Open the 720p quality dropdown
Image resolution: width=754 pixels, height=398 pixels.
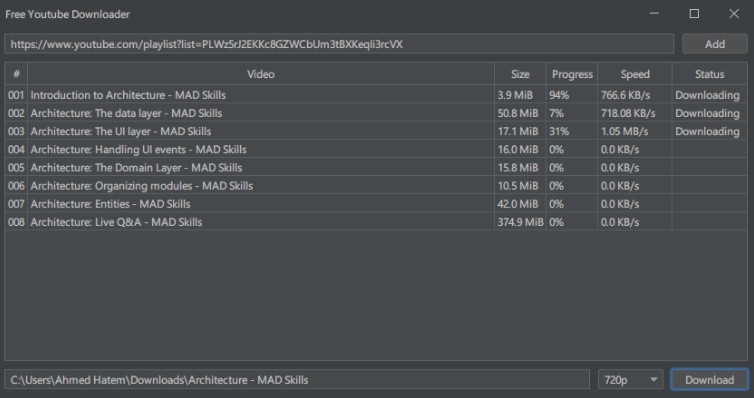[x=630, y=380]
